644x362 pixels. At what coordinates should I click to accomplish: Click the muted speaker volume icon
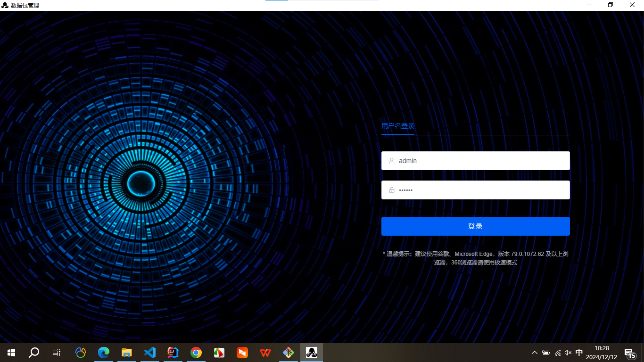coord(568,353)
